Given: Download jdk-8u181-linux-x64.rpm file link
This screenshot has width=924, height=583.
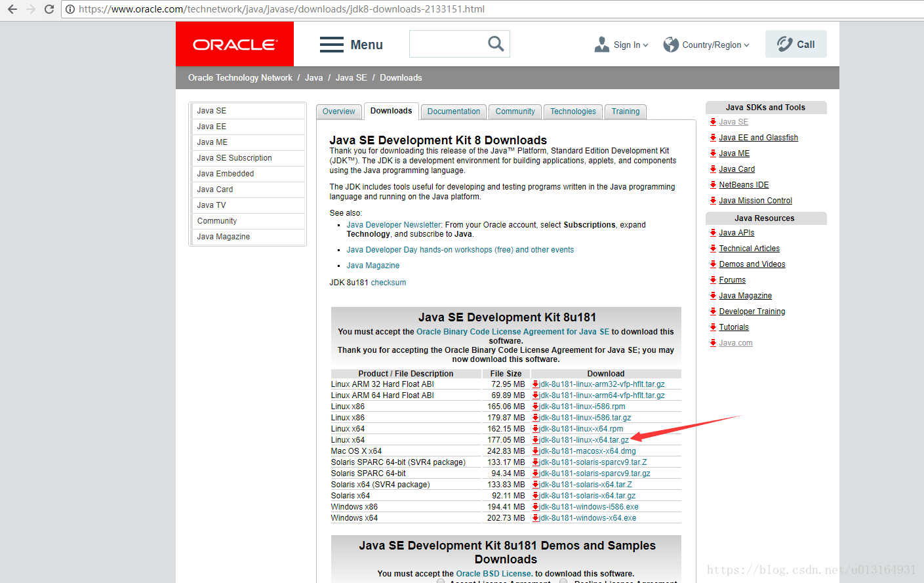Looking at the screenshot, I should (581, 429).
